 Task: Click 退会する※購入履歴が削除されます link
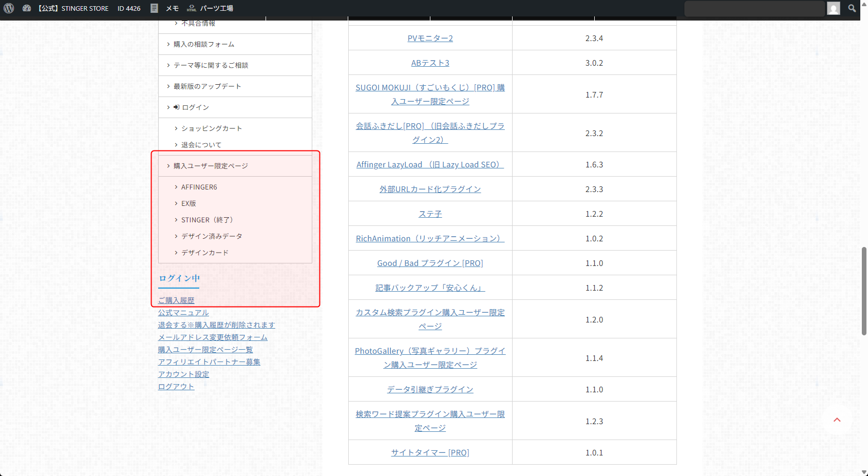[216, 325]
